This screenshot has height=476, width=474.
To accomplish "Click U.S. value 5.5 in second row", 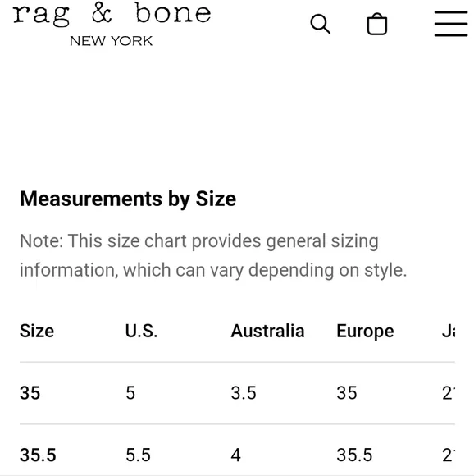I will pos(138,455).
